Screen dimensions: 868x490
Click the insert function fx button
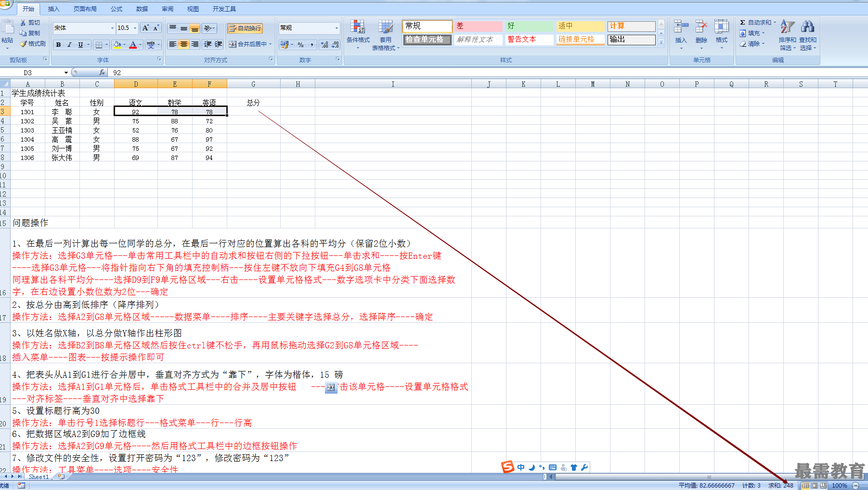(x=102, y=73)
